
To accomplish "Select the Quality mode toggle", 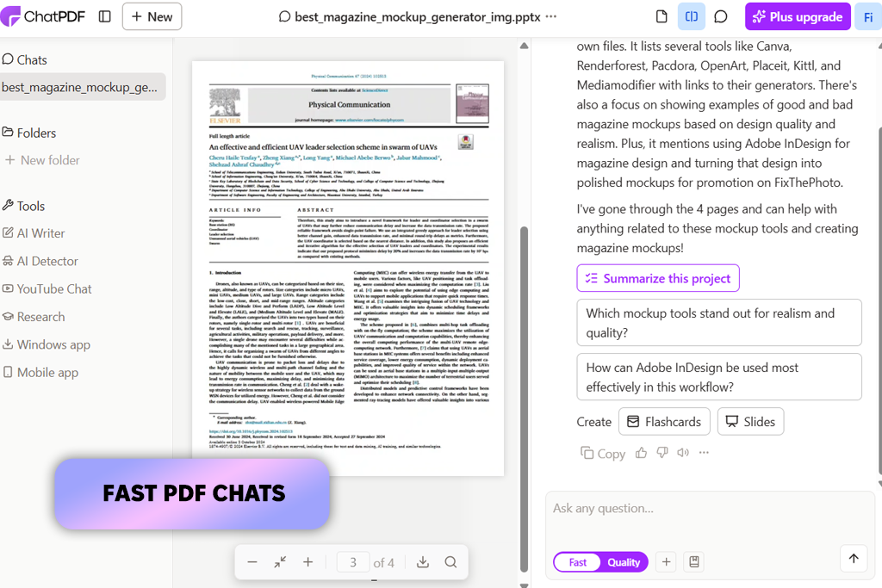I will pyautogui.click(x=624, y=562).
